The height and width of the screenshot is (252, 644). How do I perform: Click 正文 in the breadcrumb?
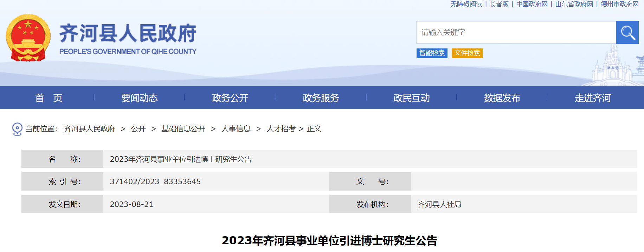[x=314, y=129]
